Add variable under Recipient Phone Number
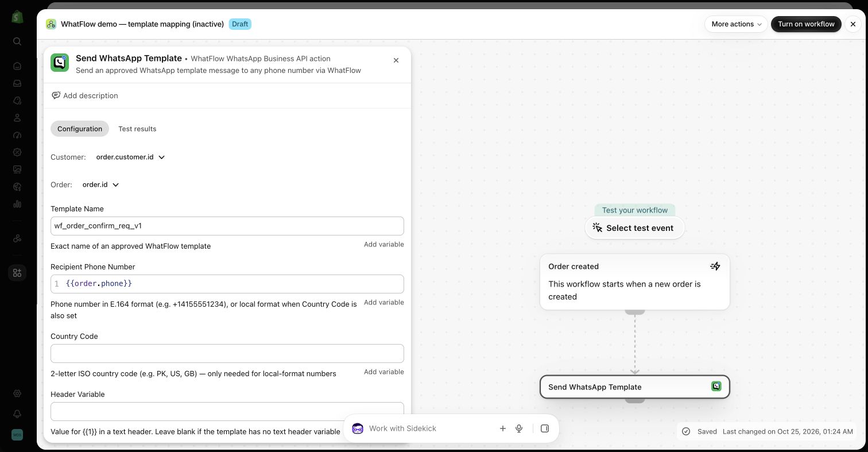Screen dimensions: 868x452 (383, 302)
